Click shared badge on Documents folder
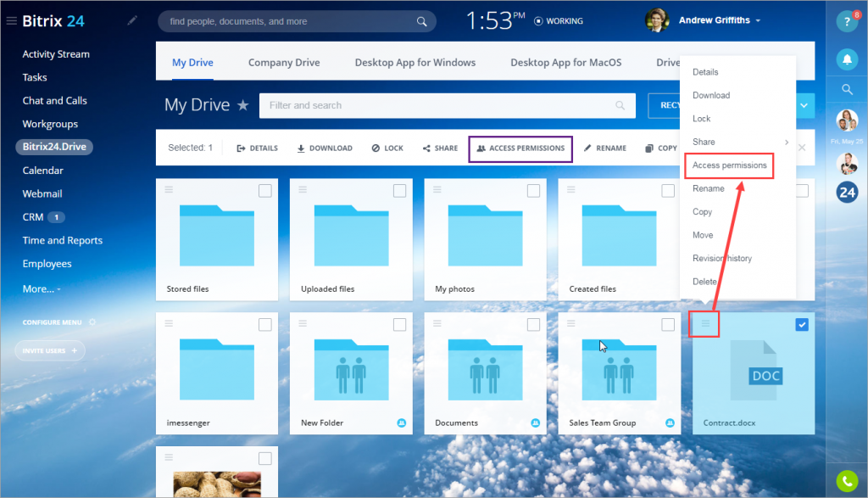Image resolution: width=868 pixels, height=498 pixels. 536,422
